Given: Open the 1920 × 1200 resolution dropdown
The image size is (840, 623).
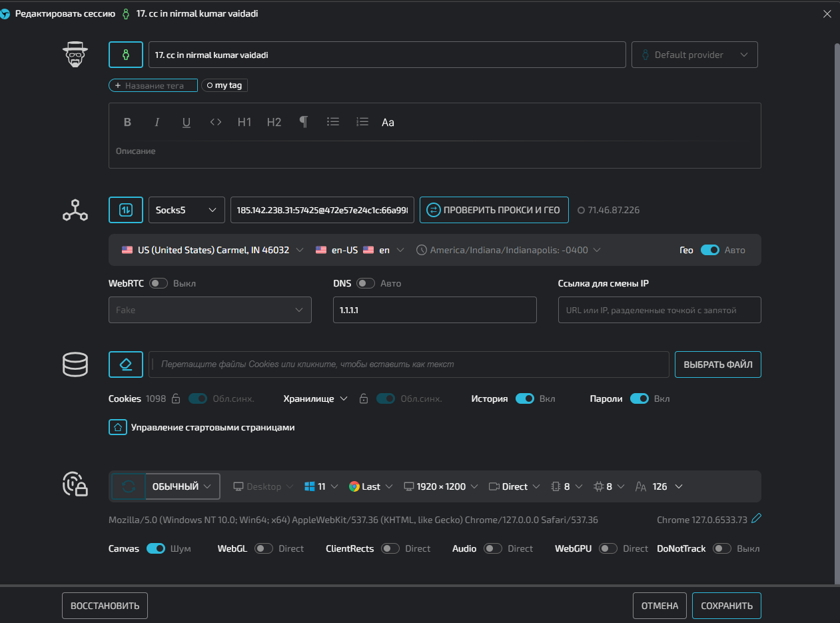Looking at the screenshot, I should 442,486.
